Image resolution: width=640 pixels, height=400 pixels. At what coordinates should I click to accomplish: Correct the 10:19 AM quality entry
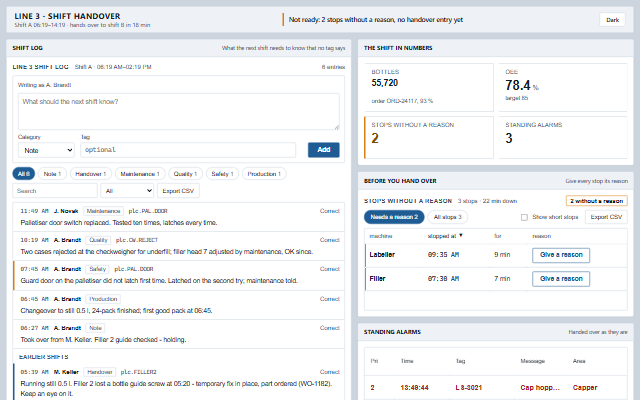tap(330, 240)
